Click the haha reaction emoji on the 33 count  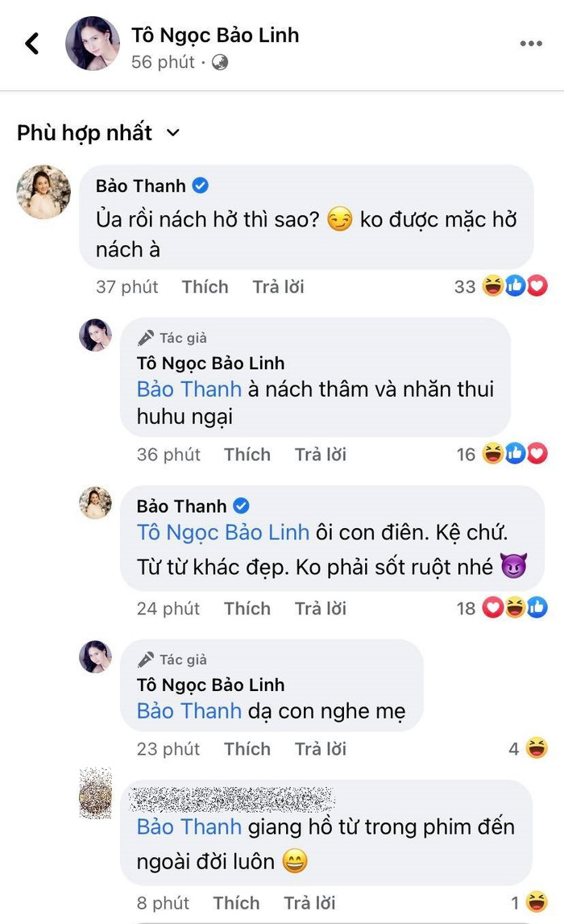point(492,285)
